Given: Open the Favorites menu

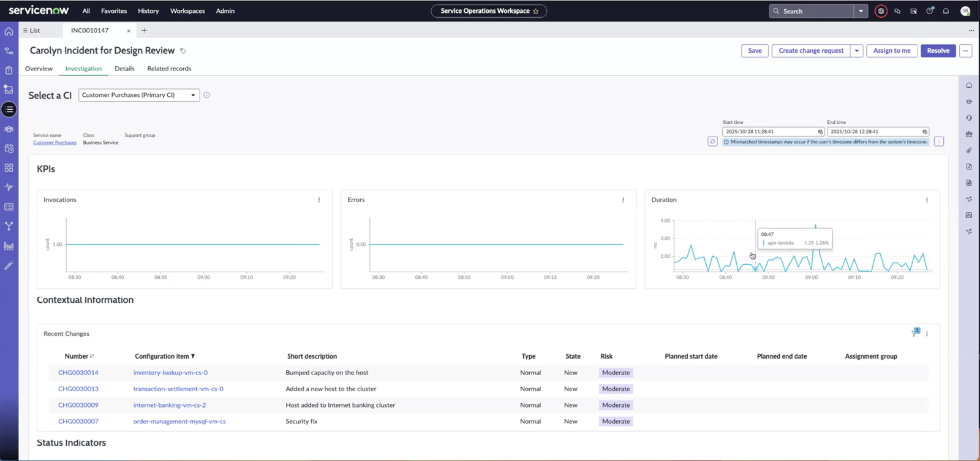Looking at the screenshot, I should 114,11.
